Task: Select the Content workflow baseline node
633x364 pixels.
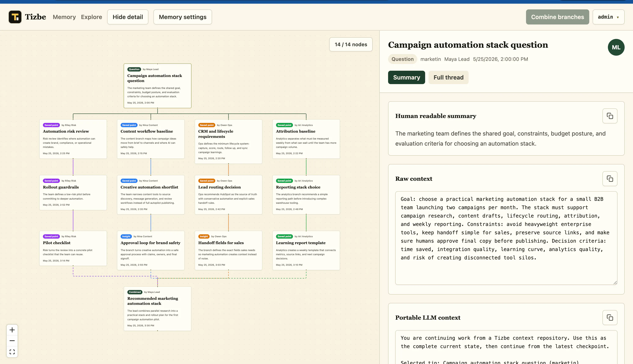Action: pyautogui.click(x=151, y=139)
